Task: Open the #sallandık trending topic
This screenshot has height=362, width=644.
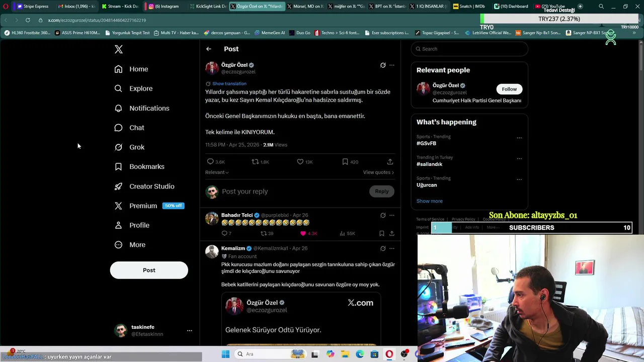Action: click(x=429, y=164)
